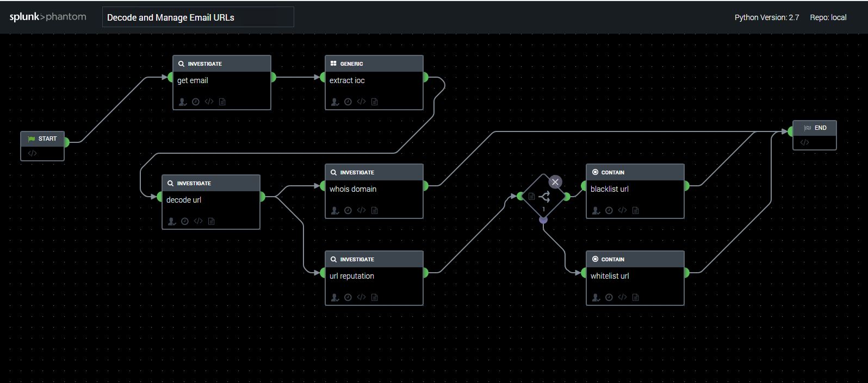Click the purple bottom port of decision block
This screenshot has width=868, height=383.
click(x=543, y=220)
